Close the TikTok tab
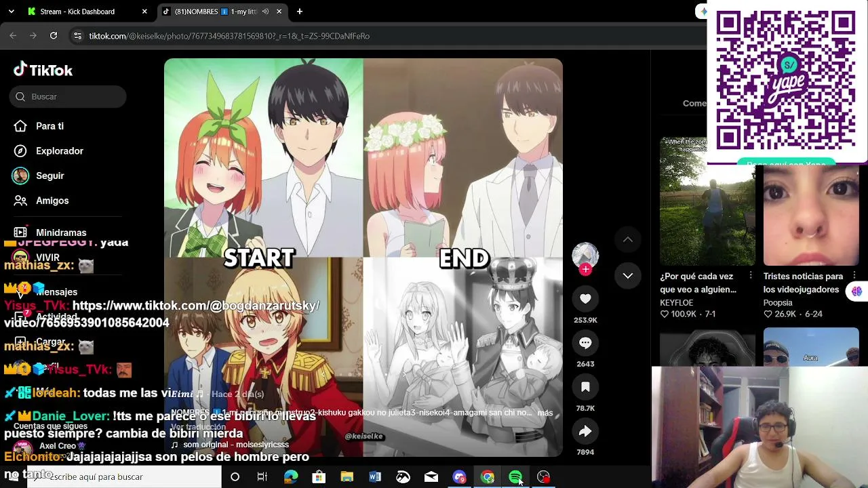The height and width of the screenshot is (488, 868). [279, 12]
